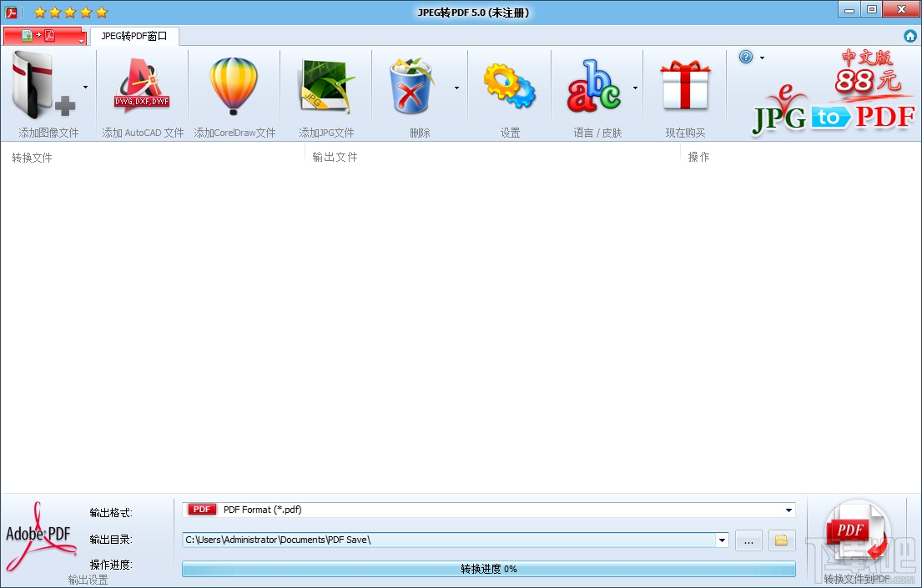Click the Convert files to PDF button
The height and width of the screenshot is (588, 922).
(x=857, y=541)
